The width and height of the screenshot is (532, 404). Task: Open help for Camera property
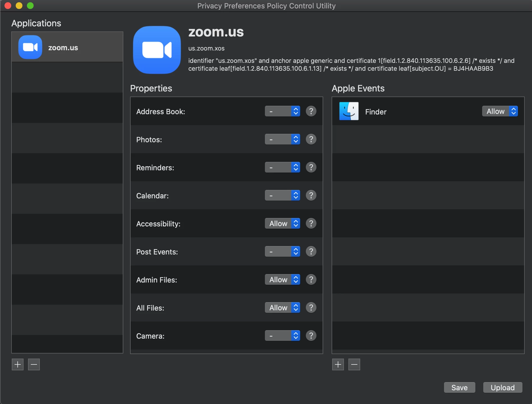tap(311, 336)
